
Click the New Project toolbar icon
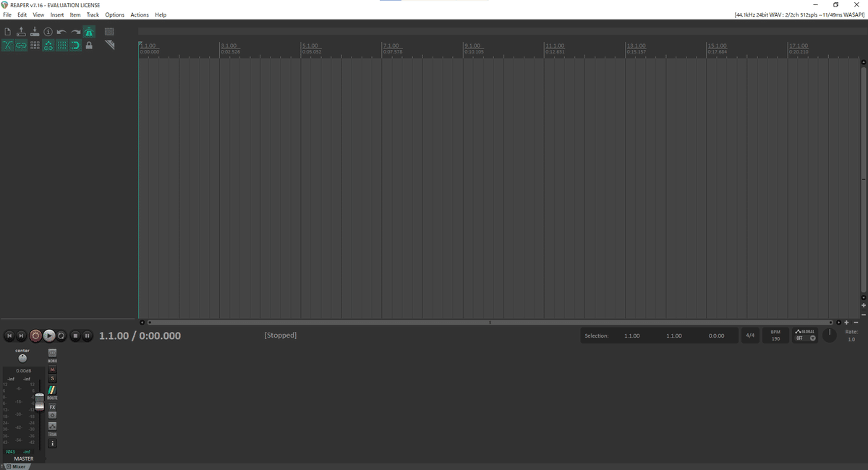8,32
